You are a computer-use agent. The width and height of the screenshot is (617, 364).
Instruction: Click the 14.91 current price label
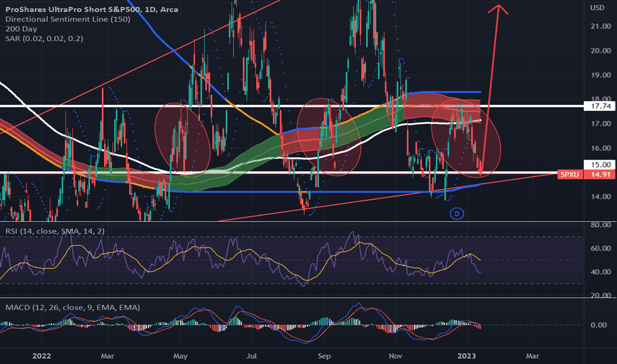(600, 174)
